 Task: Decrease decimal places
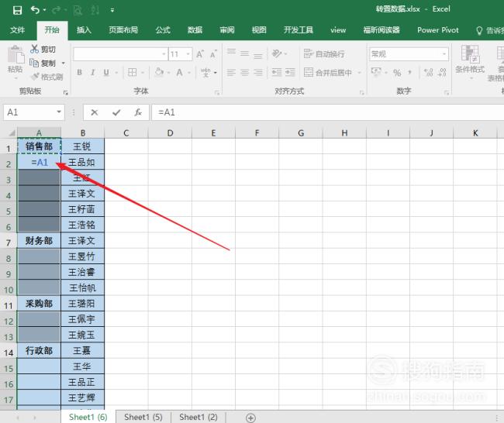click(442, 72)
